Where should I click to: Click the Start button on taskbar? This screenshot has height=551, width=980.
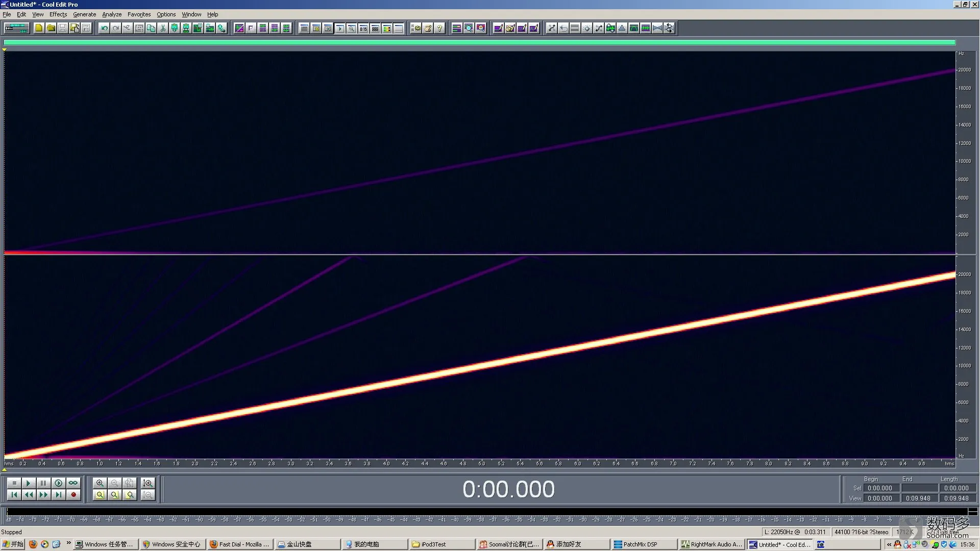pos(13,544)
